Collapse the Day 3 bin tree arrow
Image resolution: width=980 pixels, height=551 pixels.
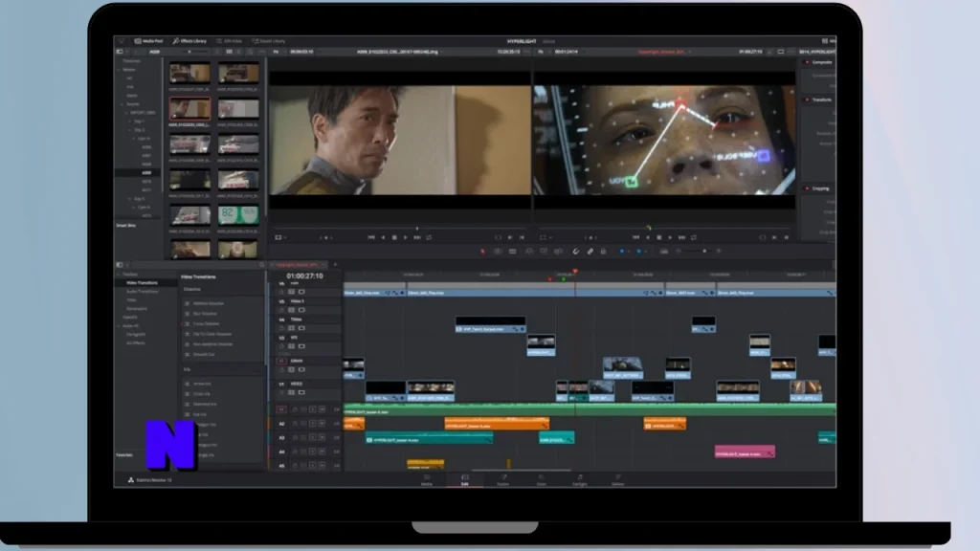pyautogui.click(x=130, y=199)
